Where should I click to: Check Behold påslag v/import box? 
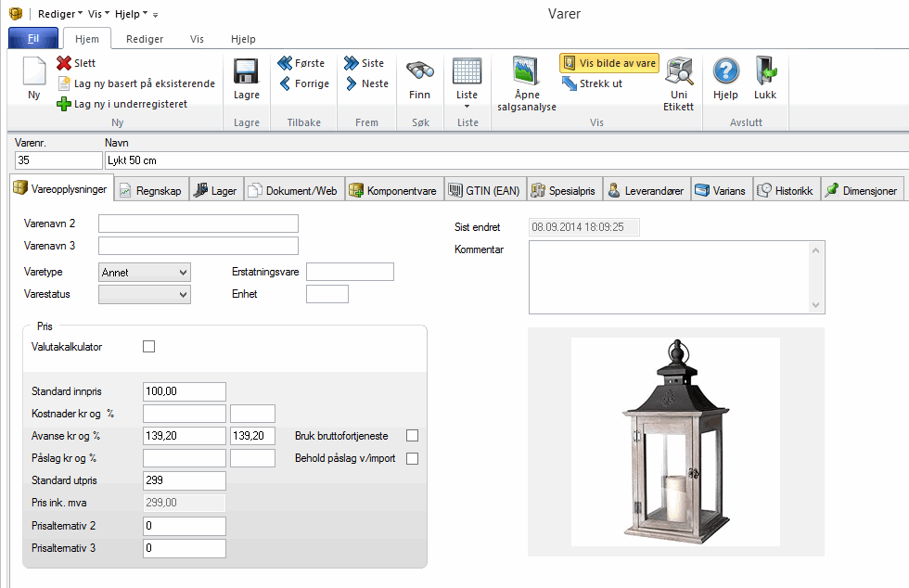coord(412,458)
